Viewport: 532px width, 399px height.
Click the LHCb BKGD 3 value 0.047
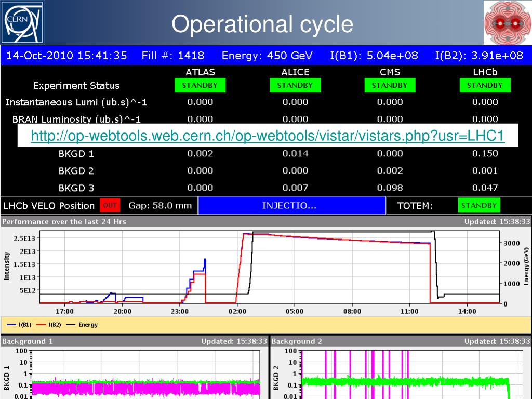[x=485, y=188]
